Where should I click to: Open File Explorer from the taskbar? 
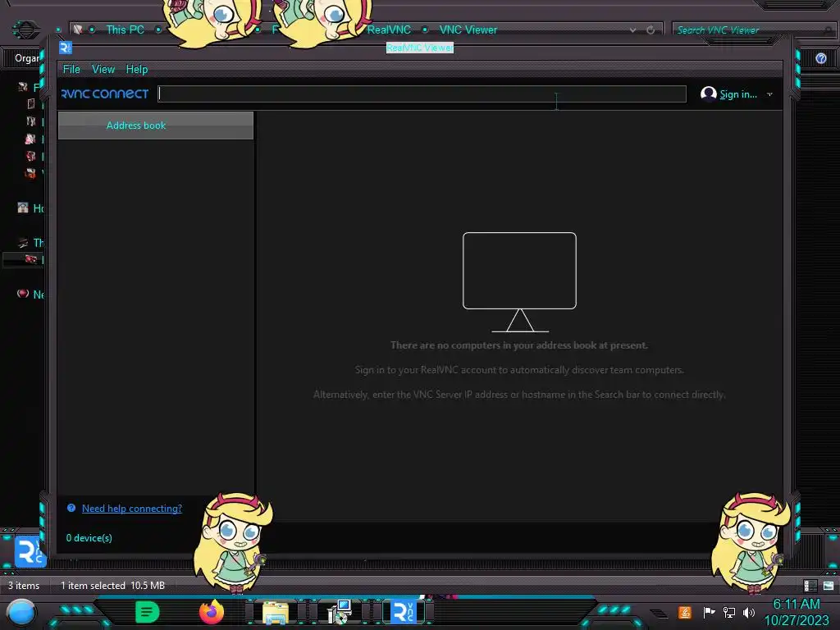276,612
